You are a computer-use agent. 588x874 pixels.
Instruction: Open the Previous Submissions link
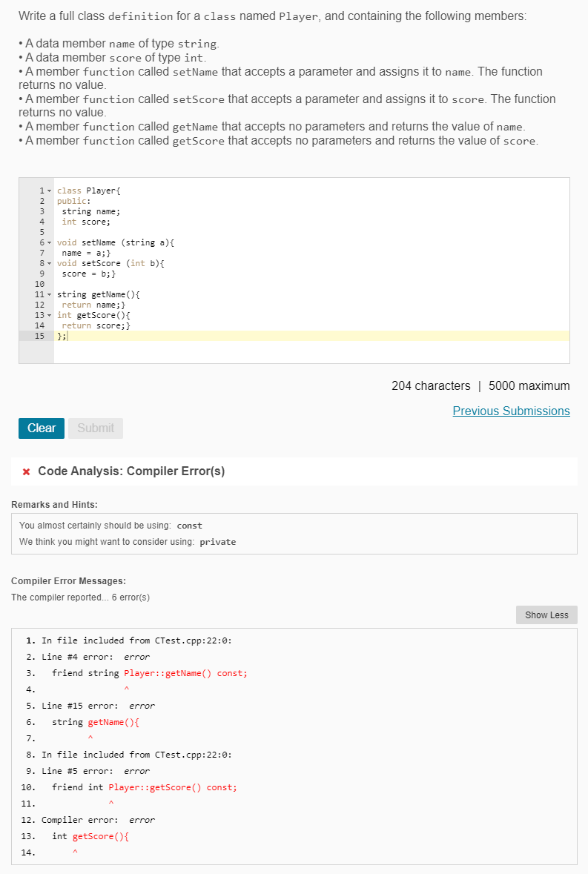coord(511,411)
